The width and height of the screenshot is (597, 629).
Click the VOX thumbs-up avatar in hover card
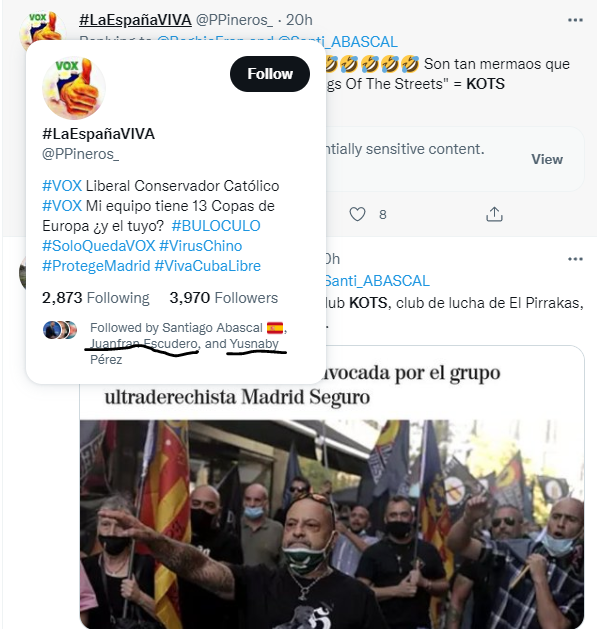pos(74,88)
